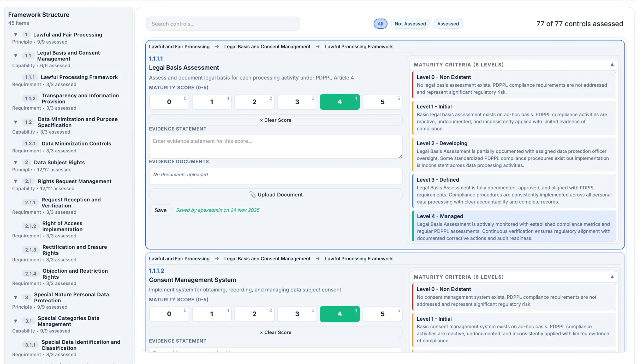
Task: Click the Search controls input field
Action: (x=223, y=24)
